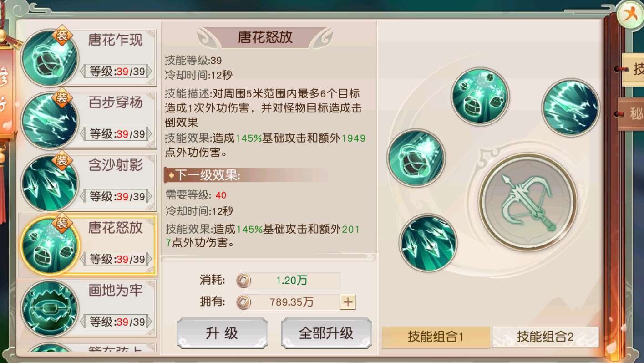Switch to 技能组合1 tab
This screenshot has height=363, width=644.
436,337
